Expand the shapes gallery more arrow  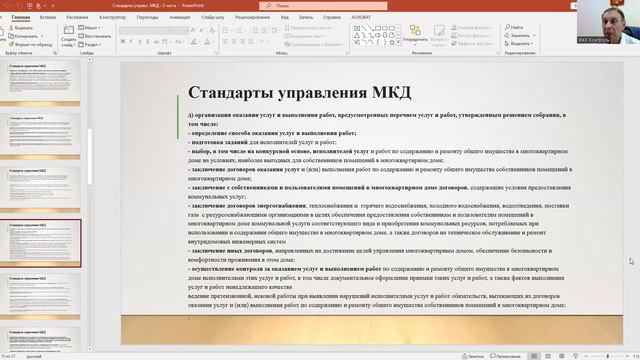tap(398, 42)
